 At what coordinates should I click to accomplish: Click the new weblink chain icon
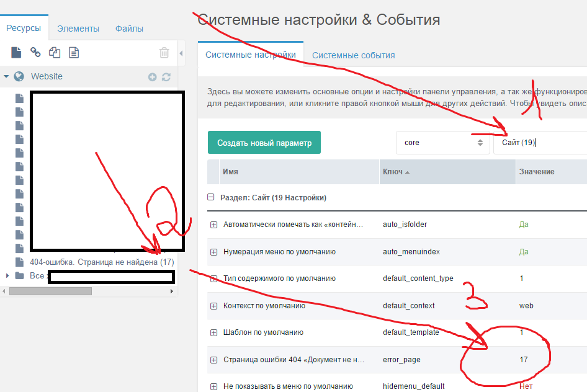(x=35, y=52)
